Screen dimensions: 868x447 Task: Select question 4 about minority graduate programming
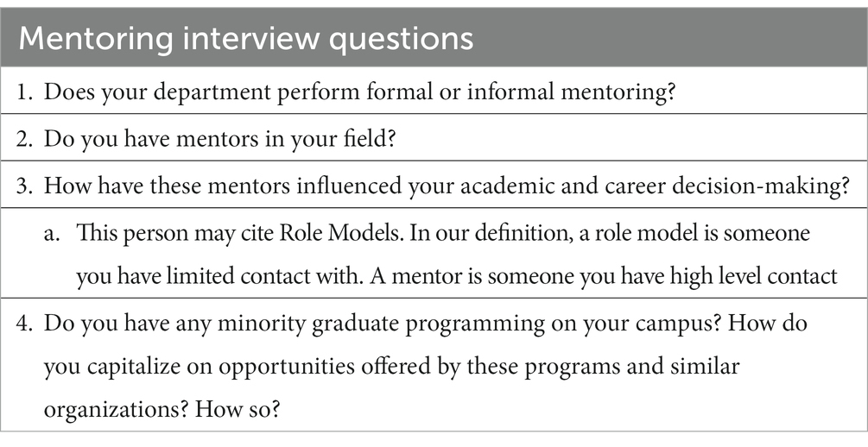point(434,365)
